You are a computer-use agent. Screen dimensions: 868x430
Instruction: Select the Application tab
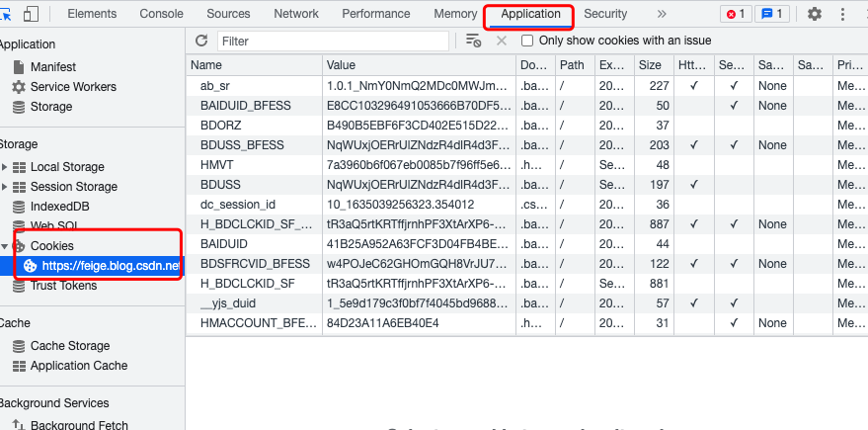tap(530, 14)
